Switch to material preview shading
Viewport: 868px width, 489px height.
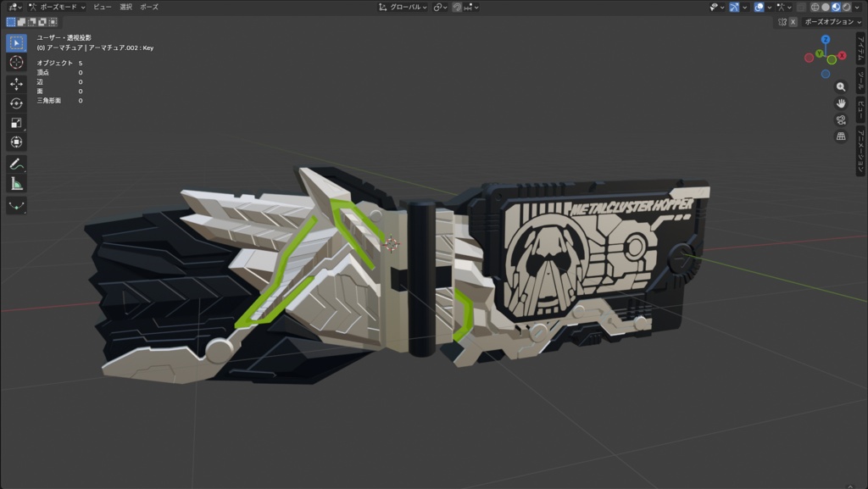pyautogui.click(x=836, y=7)
